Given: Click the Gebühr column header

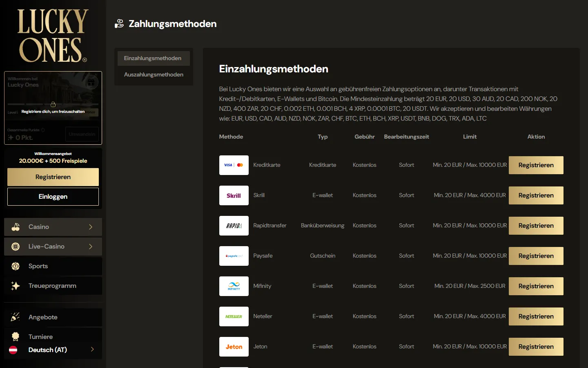Looking at the screenshot, I should [x=365, y=137].
